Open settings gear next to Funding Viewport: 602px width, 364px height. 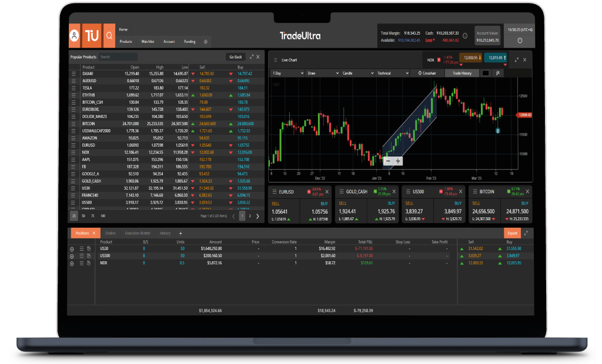(206, 42)
